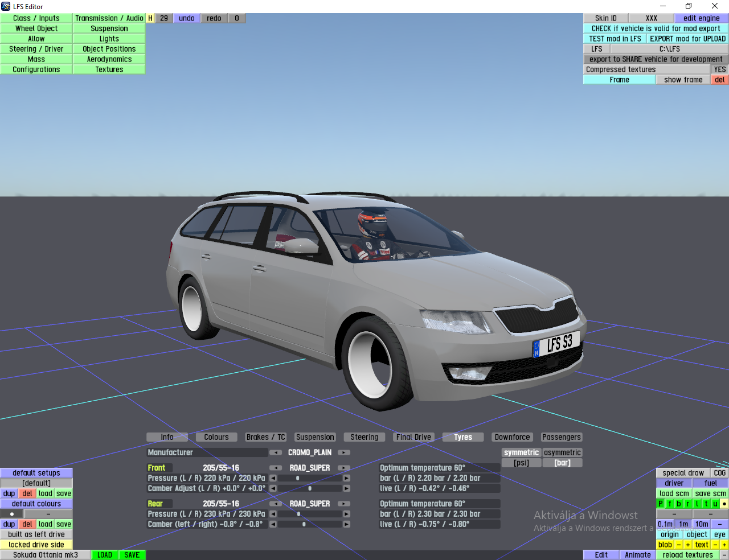The width and height of the screenshot is (729, 560).
Task: Toggle the green 'f' view button
Action: [x=670, y=504]
